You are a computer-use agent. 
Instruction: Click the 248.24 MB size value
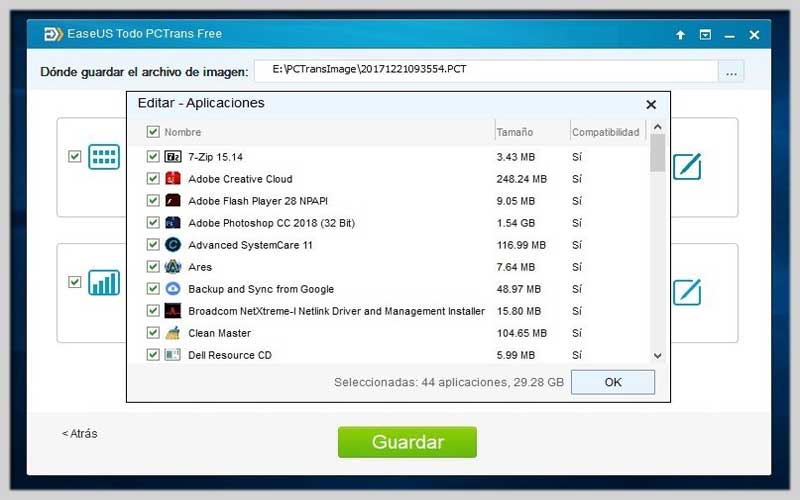pos(521,179)
